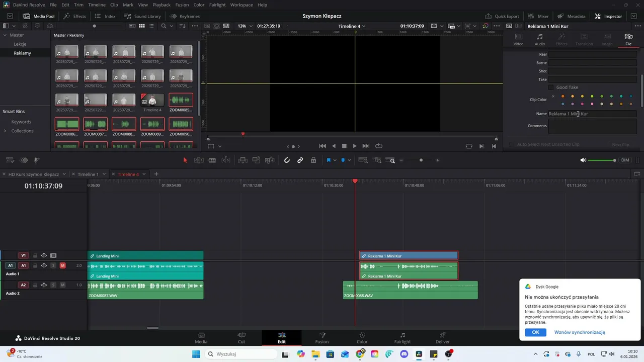This screenshot has width=644, height=362.
Task: Open the Timeline 4 tab dropdown arrow
Action: point(144,174)
